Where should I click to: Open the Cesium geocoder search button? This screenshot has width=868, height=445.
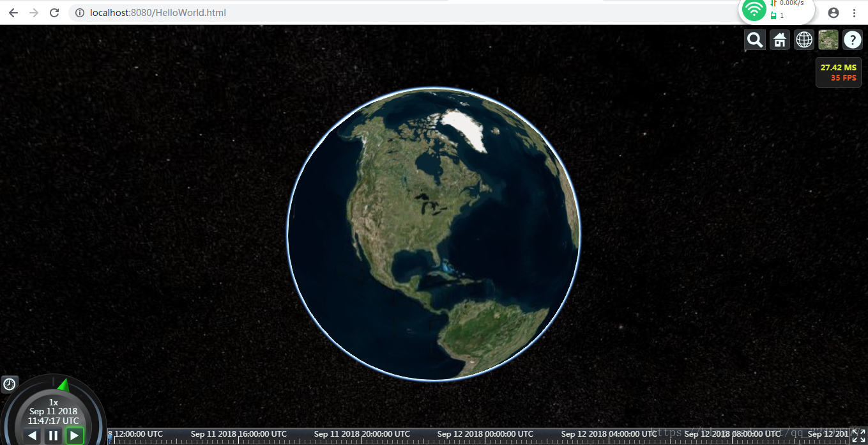pos(755,40)
